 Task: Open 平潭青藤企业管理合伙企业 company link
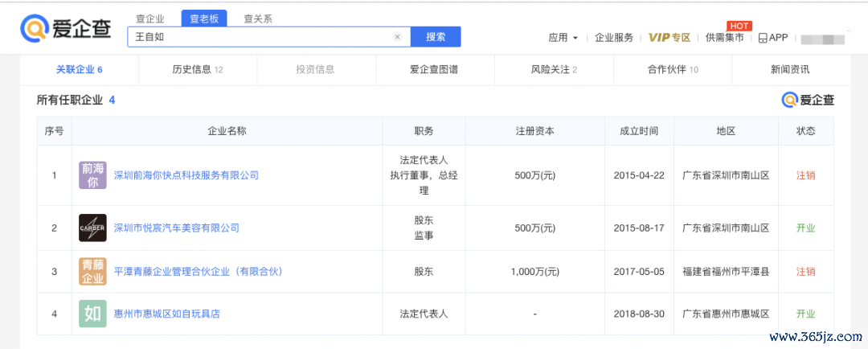tap(199, 272)
